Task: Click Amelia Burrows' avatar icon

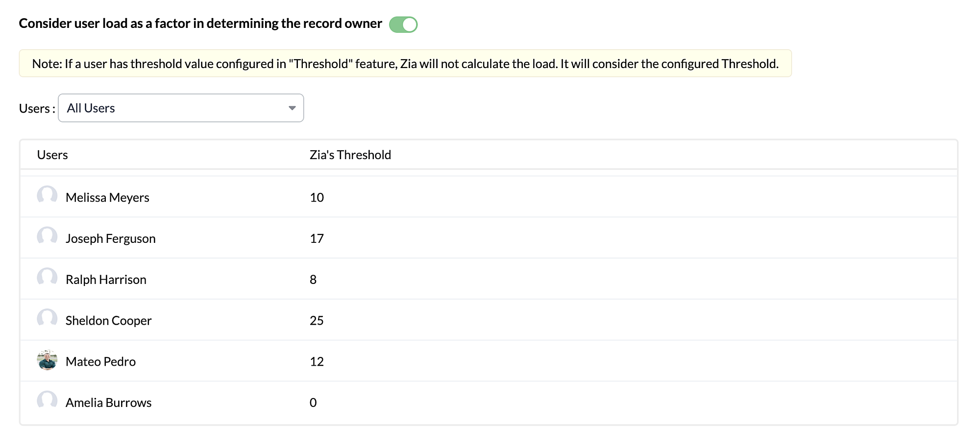Action: (x=47, y=401)
